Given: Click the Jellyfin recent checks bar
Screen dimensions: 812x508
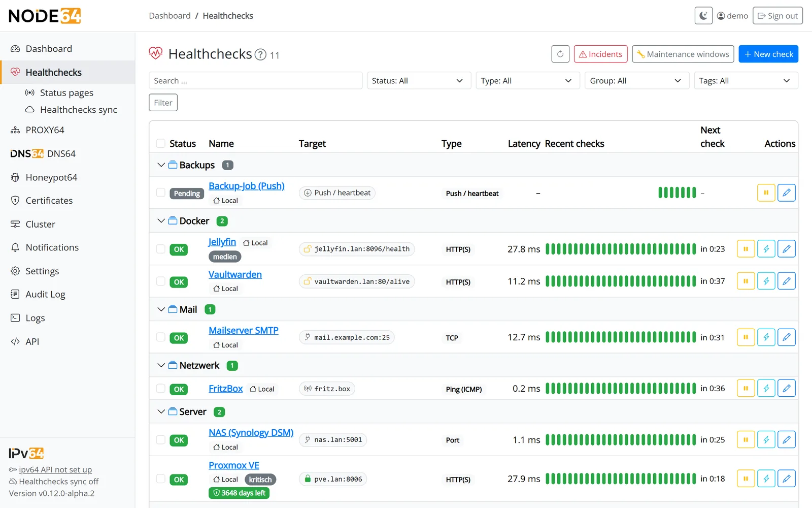Looking at the screenshot, I should (621, 249).
